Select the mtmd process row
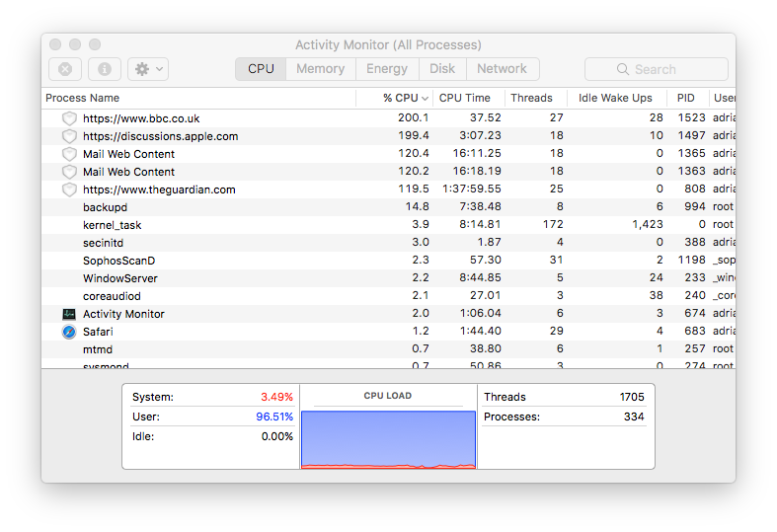Image resolution: width=777 pixels, height=532 pixels. pos(389,349)
